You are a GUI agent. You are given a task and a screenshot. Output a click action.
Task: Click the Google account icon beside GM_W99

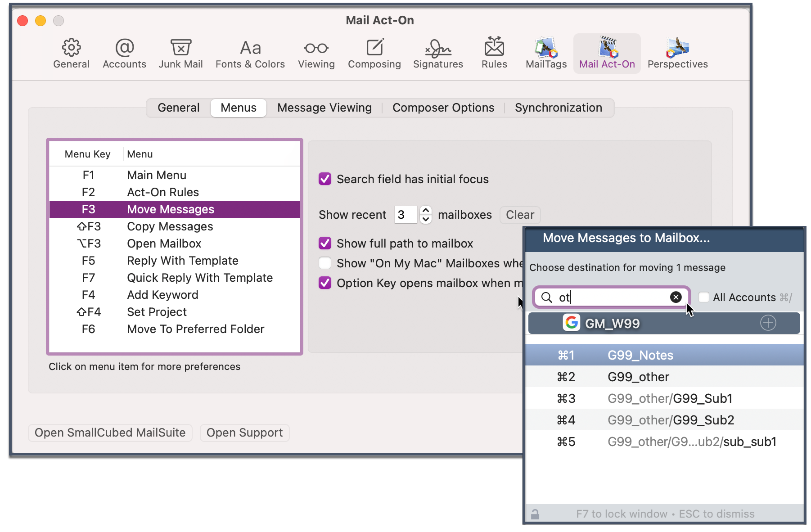[x=572, y=323]
